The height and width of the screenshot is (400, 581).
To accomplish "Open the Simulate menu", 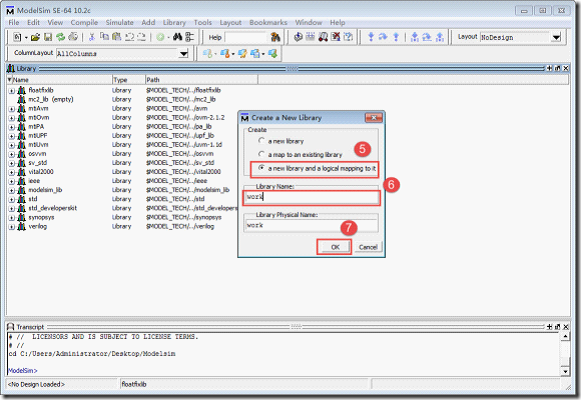I will (119, 23).
